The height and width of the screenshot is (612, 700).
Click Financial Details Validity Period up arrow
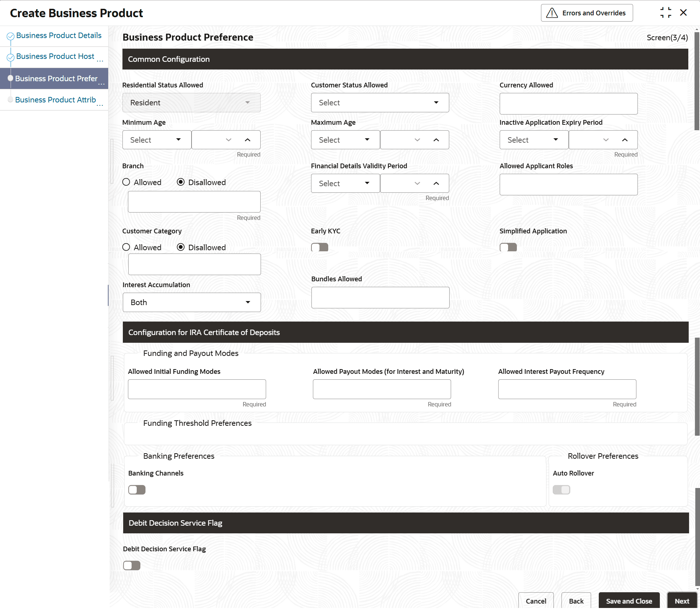pyautogui.click(x=436, y=183)
